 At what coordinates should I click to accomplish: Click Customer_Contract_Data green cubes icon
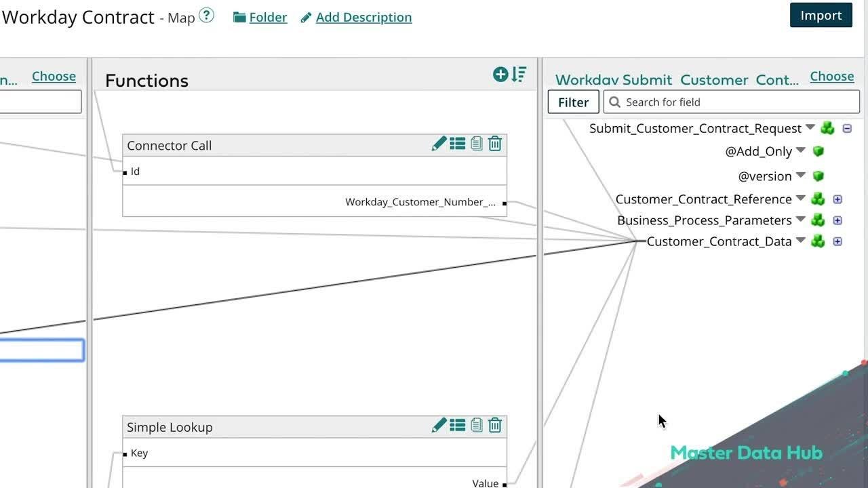tap(818, 241)
